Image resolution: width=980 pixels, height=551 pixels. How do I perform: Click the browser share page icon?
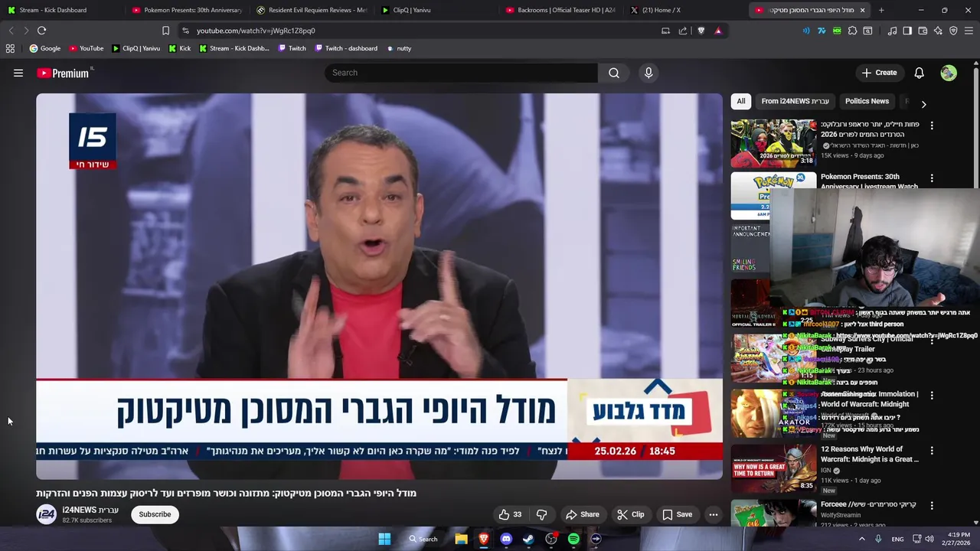click(683, 31)
